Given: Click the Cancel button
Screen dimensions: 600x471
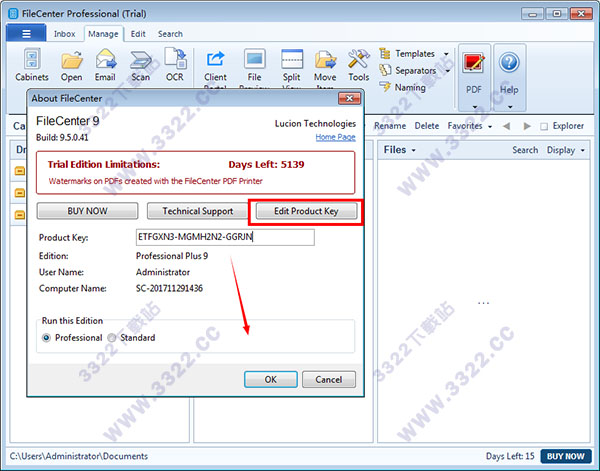Looking at the screenshot, I should click(329, 379).
